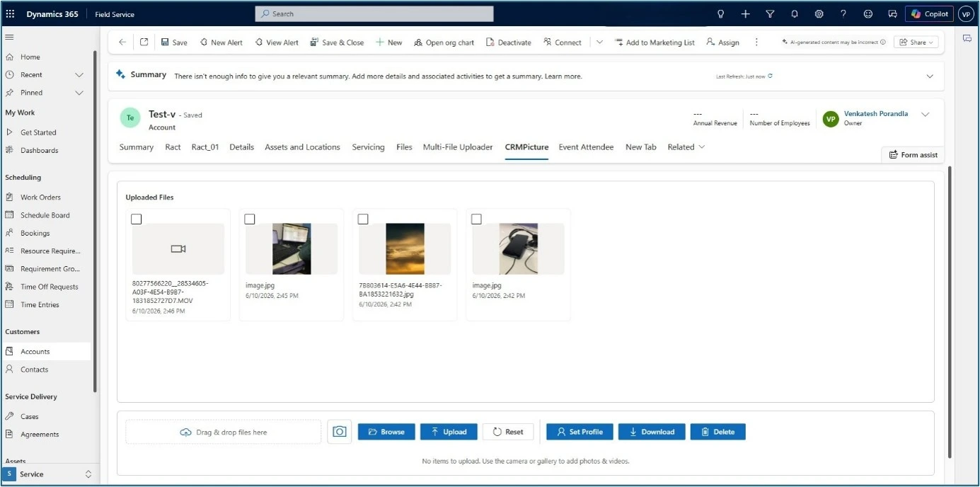Open advanced find filter icon
The width and height of the screenshot is (980, 487).
coord(770,13)
